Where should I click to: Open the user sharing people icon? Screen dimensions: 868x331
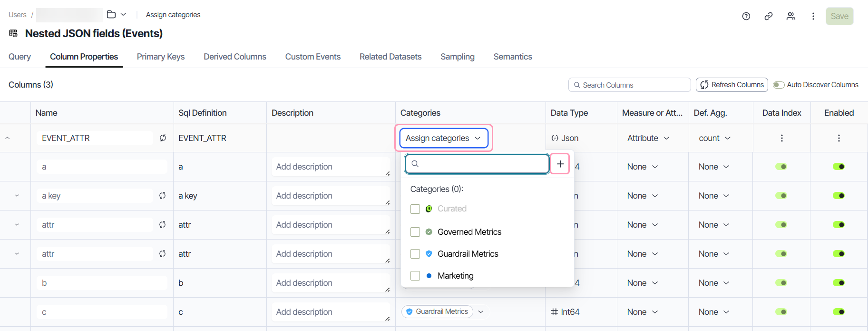coord(790,16)
